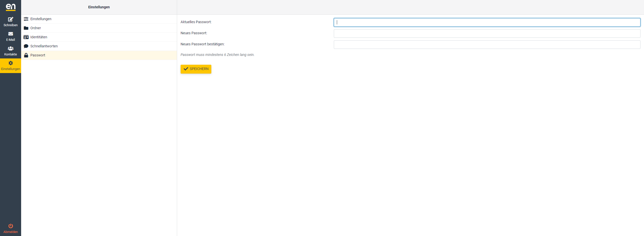Select the Passwort settings section

(99, 55)
